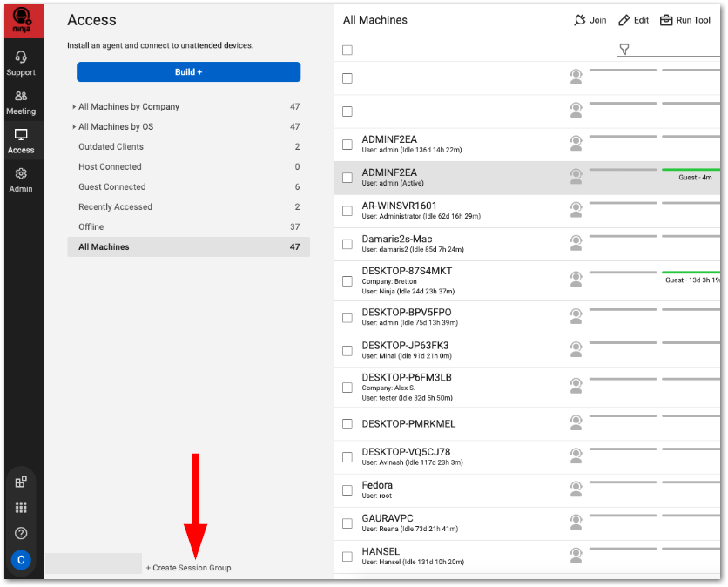The height and width of the screenshot is (587, 728).
Task: Click the Create Session Group link
Action: (x=189, y=568)
